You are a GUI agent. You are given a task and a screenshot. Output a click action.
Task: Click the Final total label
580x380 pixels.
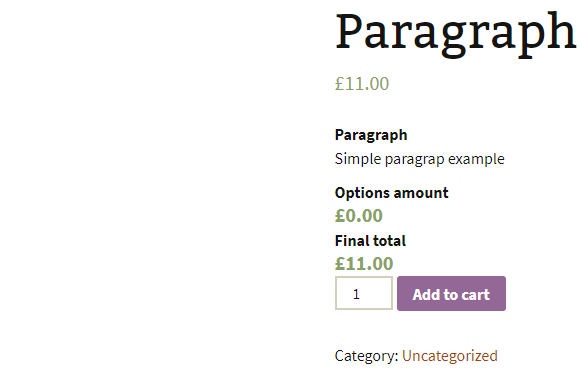point(370,241)
